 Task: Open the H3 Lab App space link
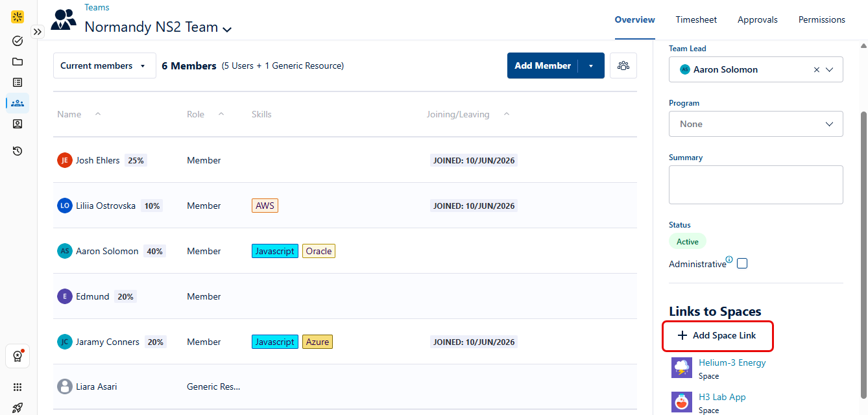point(722,397)
